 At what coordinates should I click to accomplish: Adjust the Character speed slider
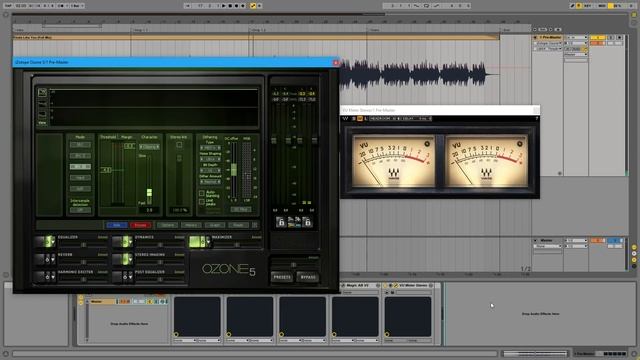(x=149, y=192)
